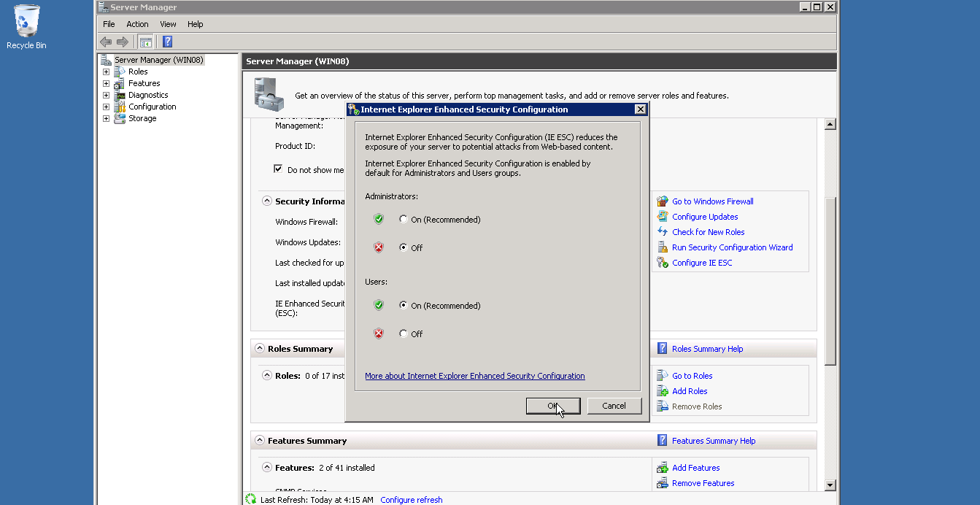The width and height of the screenshot is (980, 505).
Task: Click the Add Roles icon
Action: coord(663,391)
